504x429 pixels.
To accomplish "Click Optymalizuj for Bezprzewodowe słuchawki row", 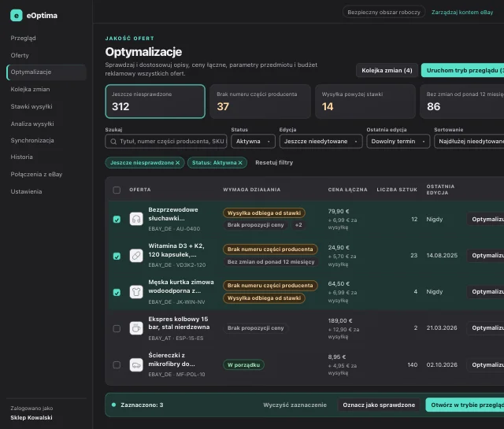I will 486,219.
